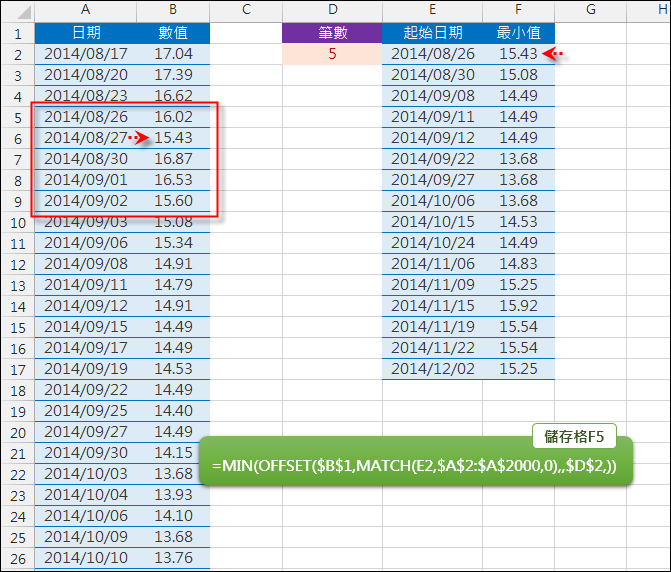Select cell E2 with 2014/08/26

click(x=432, y=54)
